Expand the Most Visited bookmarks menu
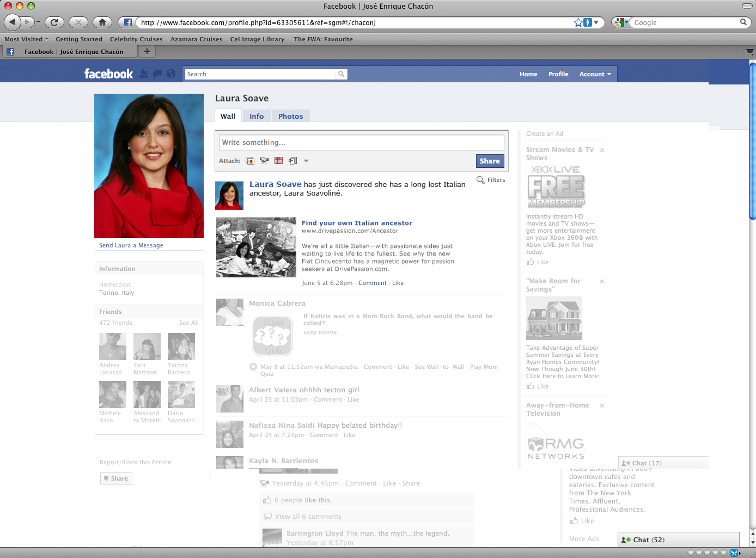The image size is (756, 558). coord(26,39)
